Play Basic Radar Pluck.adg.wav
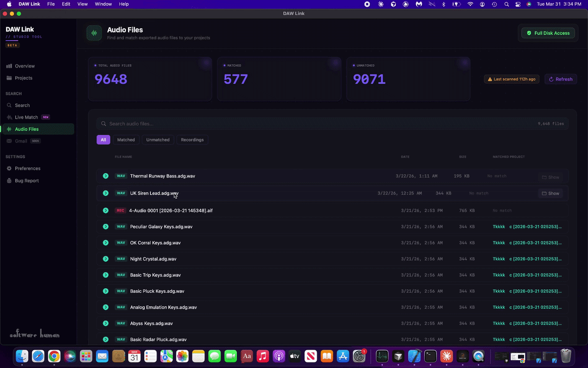 click(106, 339)
